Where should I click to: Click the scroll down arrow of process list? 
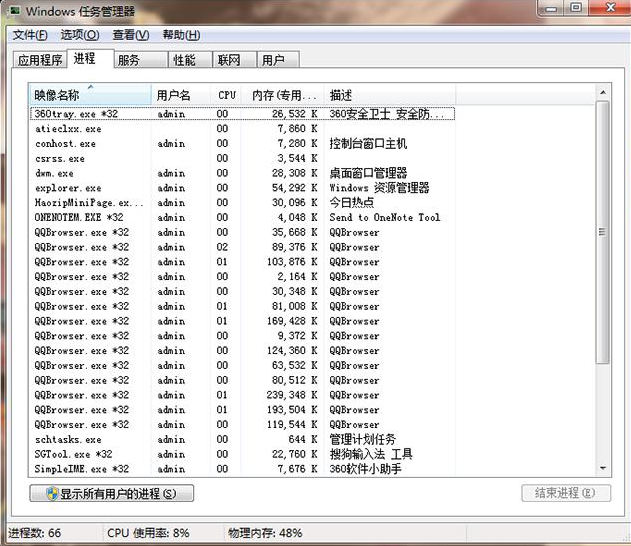[x=602, y=468]
